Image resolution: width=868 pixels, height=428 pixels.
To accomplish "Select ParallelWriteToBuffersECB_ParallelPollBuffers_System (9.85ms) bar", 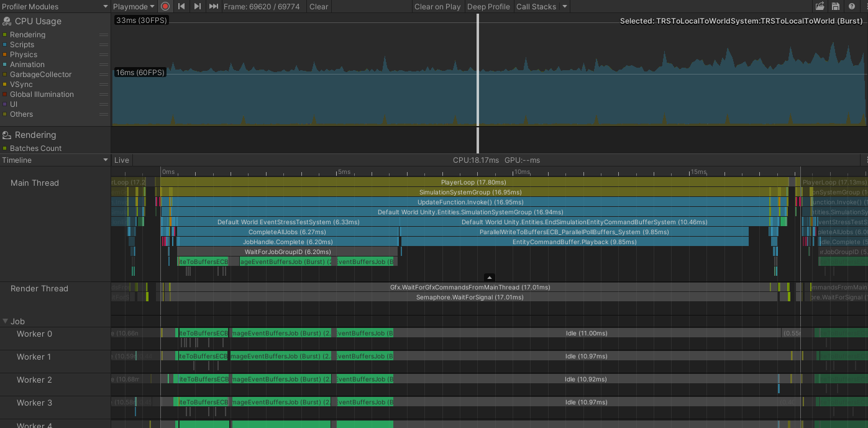I will (x=575, y=232).
